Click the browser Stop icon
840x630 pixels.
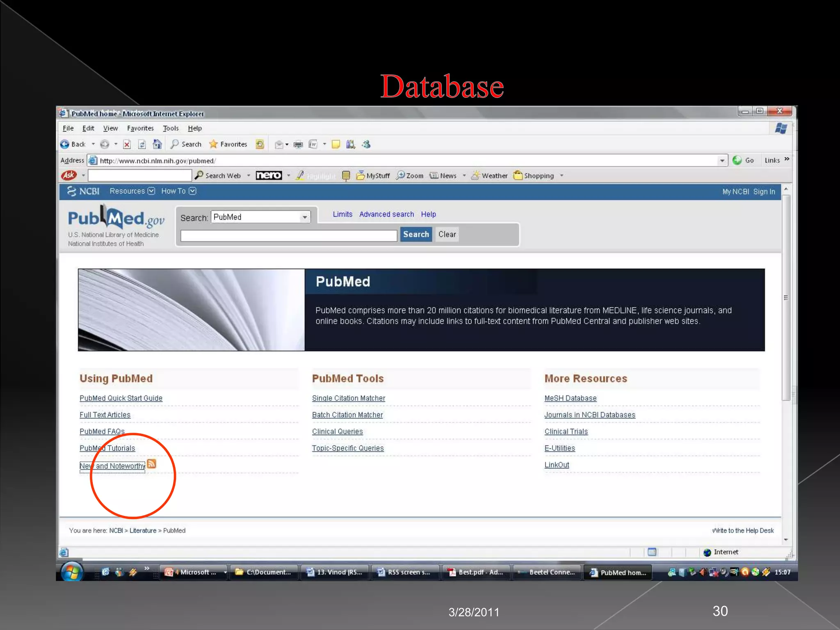(127, 144)
